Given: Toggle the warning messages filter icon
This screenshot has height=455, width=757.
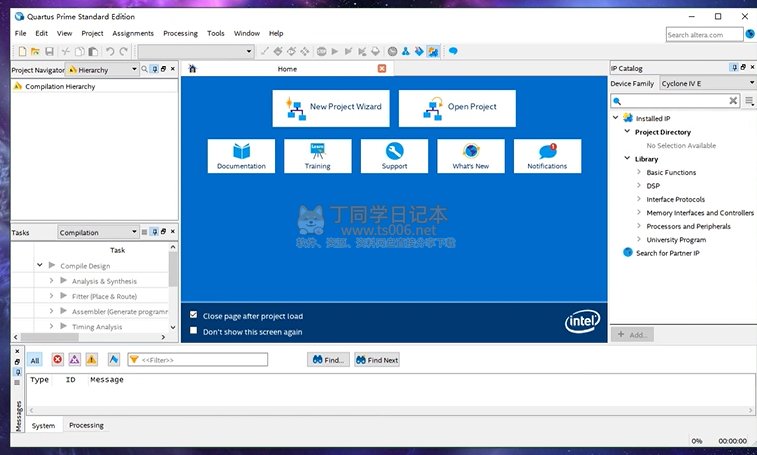Looking at the screenshot, I should pos(91,360).
